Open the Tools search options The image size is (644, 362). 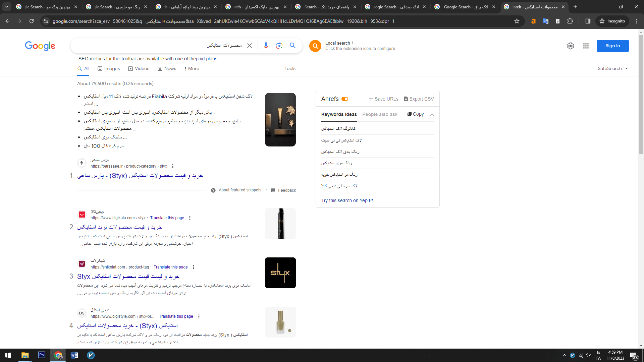290,68
